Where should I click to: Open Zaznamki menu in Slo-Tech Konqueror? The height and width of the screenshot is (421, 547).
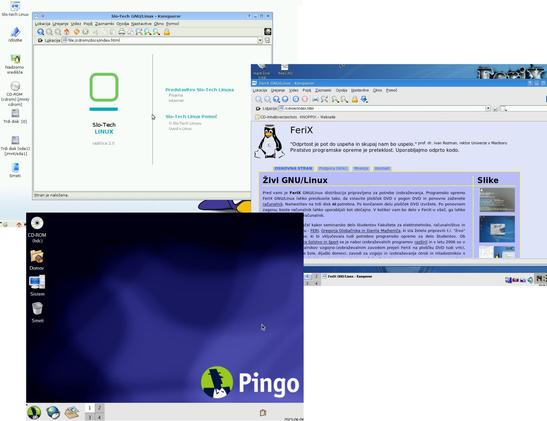(105, 24)
